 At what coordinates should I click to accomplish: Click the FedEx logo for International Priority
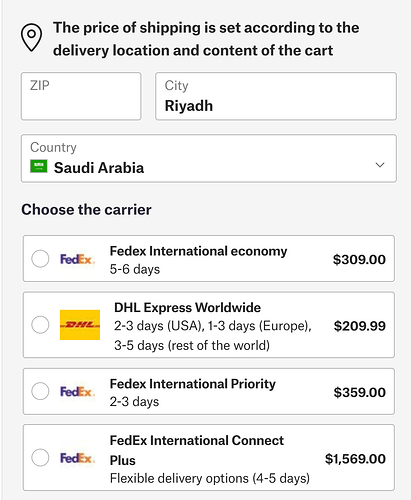click(78, 391)
